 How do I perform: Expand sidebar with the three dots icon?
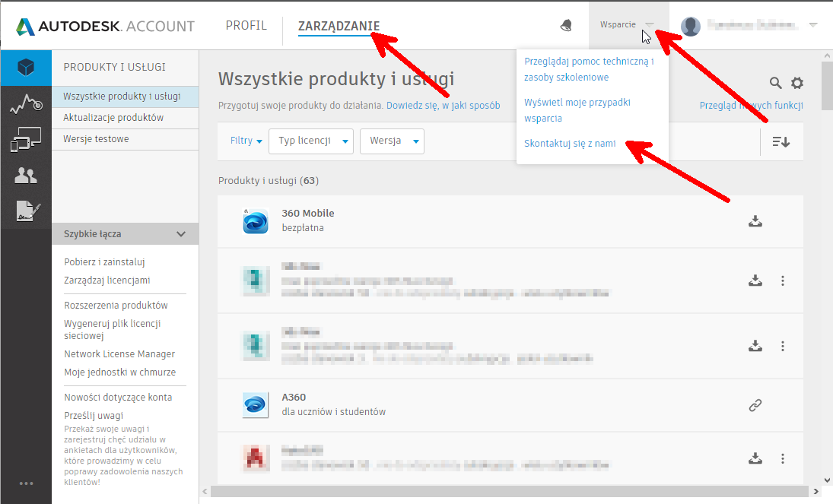26,483
